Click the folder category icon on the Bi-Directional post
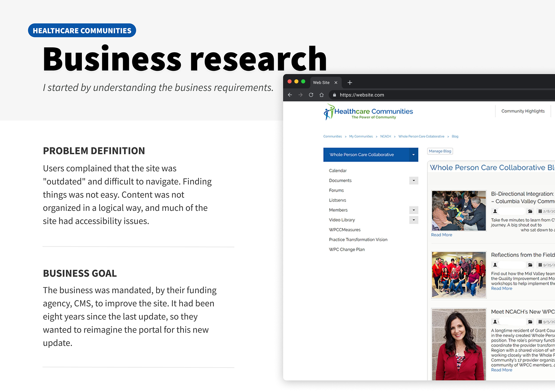The width and height of the screenshot is (555, 392). tap(530, 211)
